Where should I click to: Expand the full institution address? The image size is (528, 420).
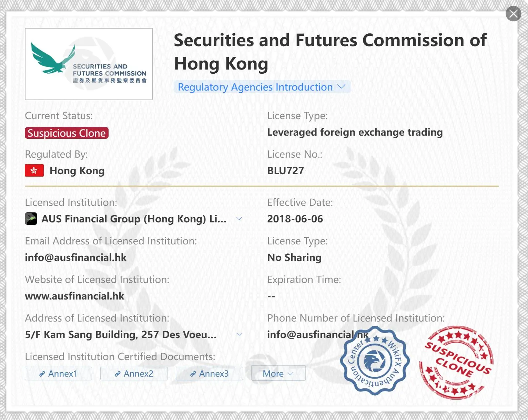coord(239,334)
